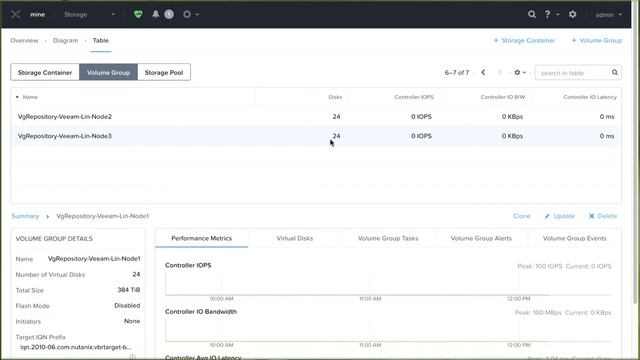Select row VgRepository-Veeam-Lin-Node2

[x=316, y=117]
